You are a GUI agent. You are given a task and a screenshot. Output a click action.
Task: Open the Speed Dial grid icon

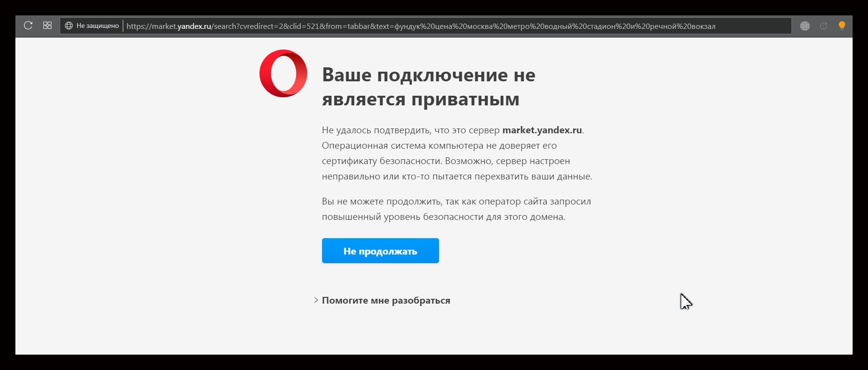tap(47, 26)
